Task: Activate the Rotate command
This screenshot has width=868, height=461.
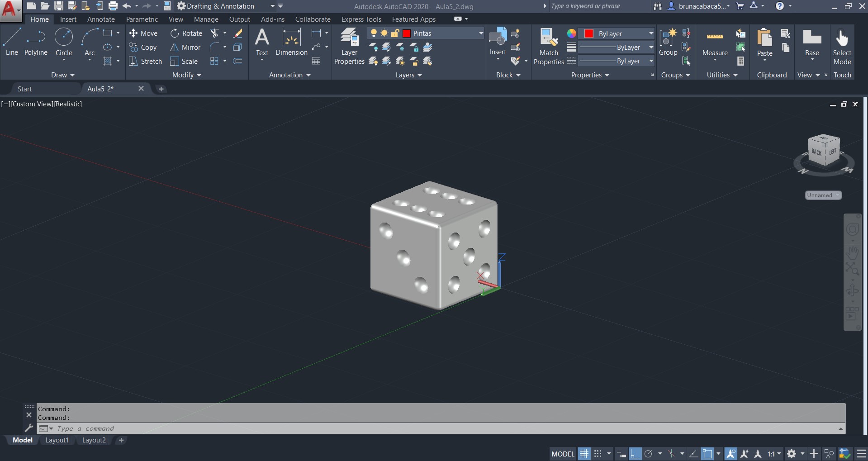Action: (186, 33)
